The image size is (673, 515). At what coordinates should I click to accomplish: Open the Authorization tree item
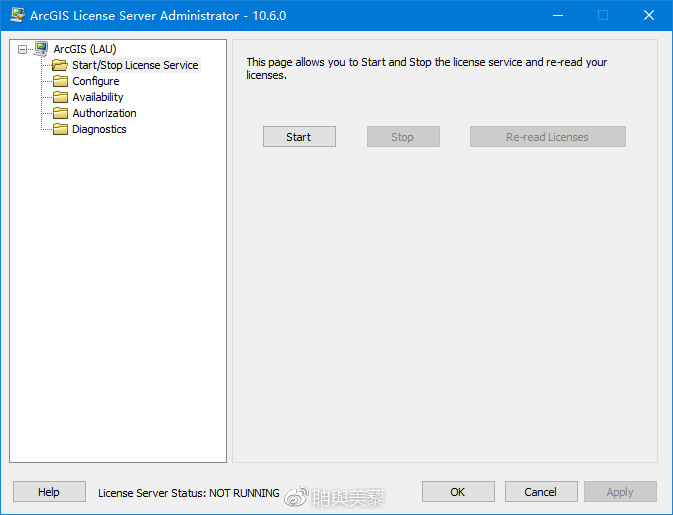[104, 113]
